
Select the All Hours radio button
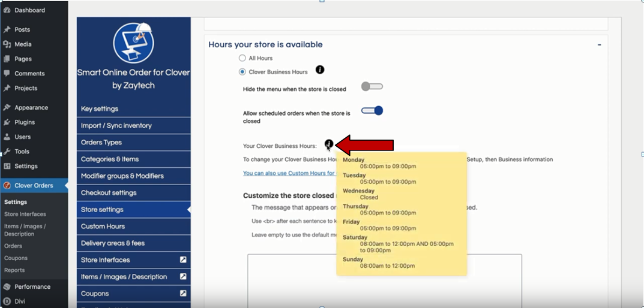(x=242, y=58)
